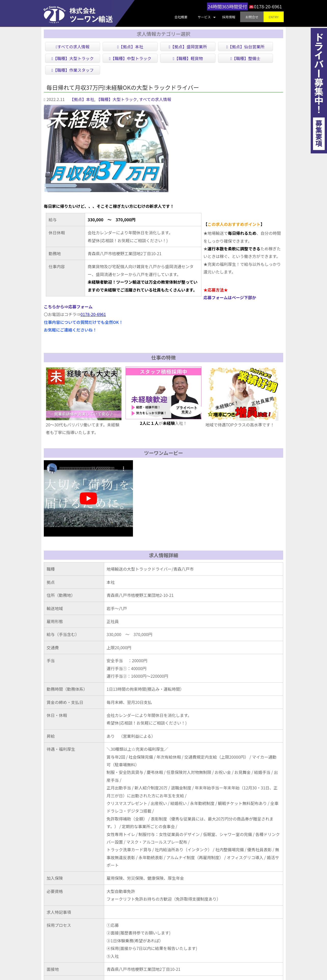Click the job title 毎日帰れて月収37万円 heading
Screen dimensions: 327x980
click(x=122, y=88)
